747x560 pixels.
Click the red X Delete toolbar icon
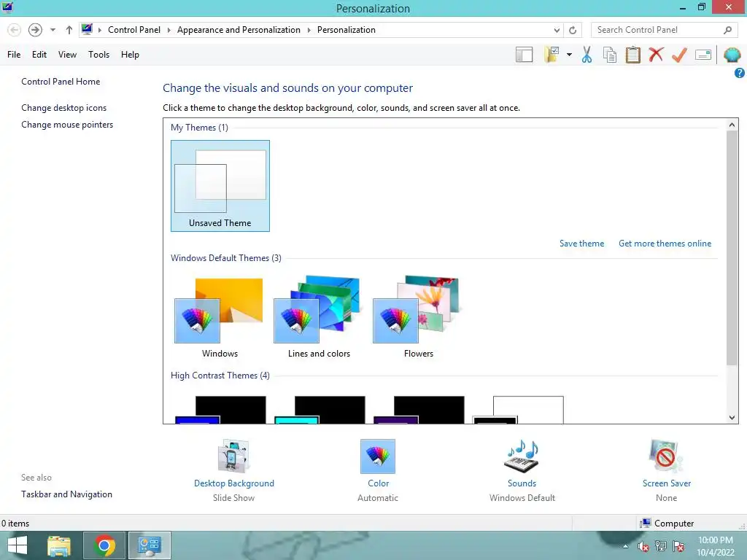tap(656, 55)
